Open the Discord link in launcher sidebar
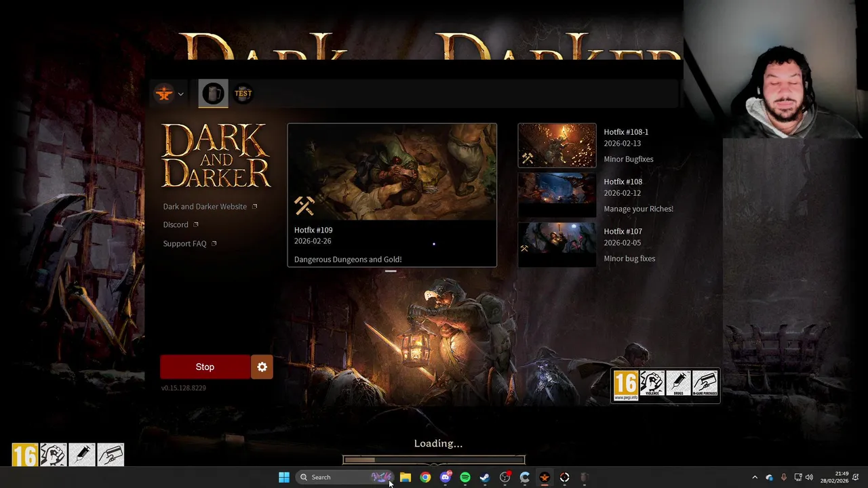The height and width of the screenshot is (488, 868). (x=176, y=225)
